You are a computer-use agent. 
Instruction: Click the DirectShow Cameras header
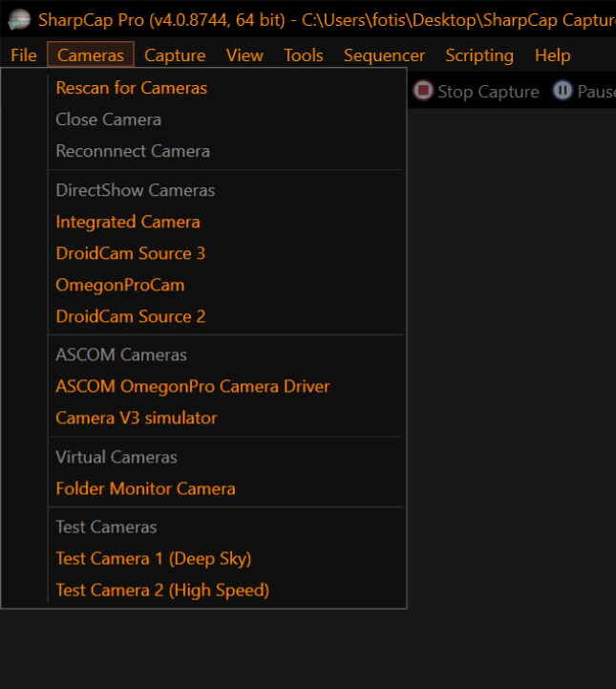click(136, 190)
